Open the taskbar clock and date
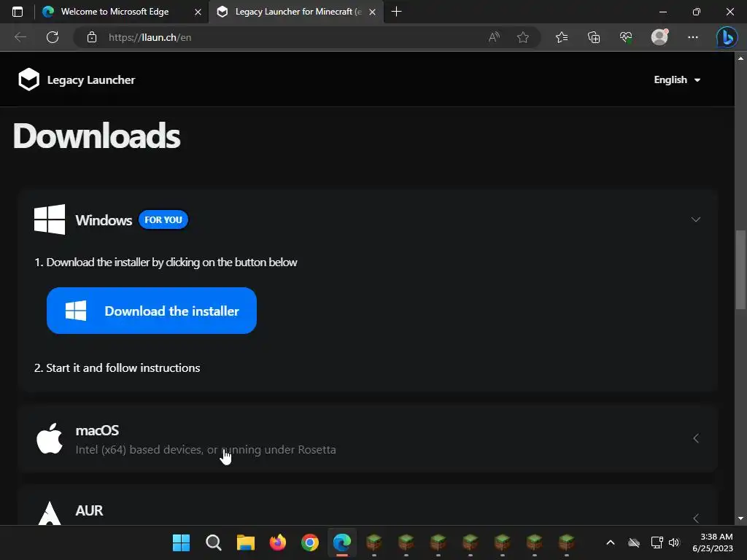The width and height of the screenshot is (747, 560). (713, 542)
